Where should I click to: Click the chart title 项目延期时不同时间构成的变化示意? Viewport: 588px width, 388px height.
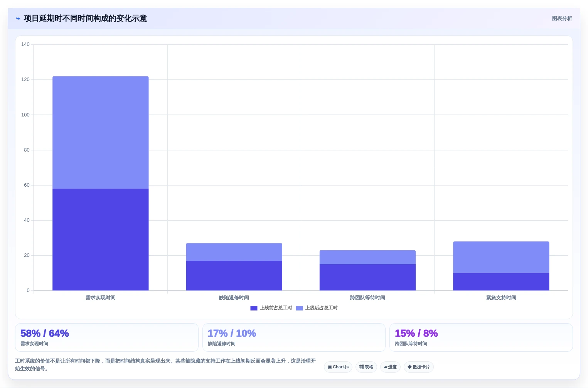pyautogui.click(x=85, y=19)
